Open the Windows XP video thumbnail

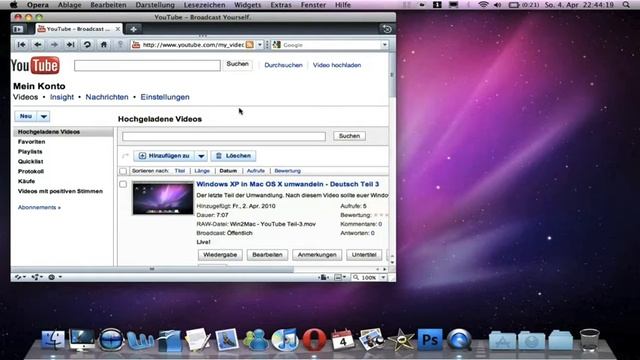pos(163,198)
